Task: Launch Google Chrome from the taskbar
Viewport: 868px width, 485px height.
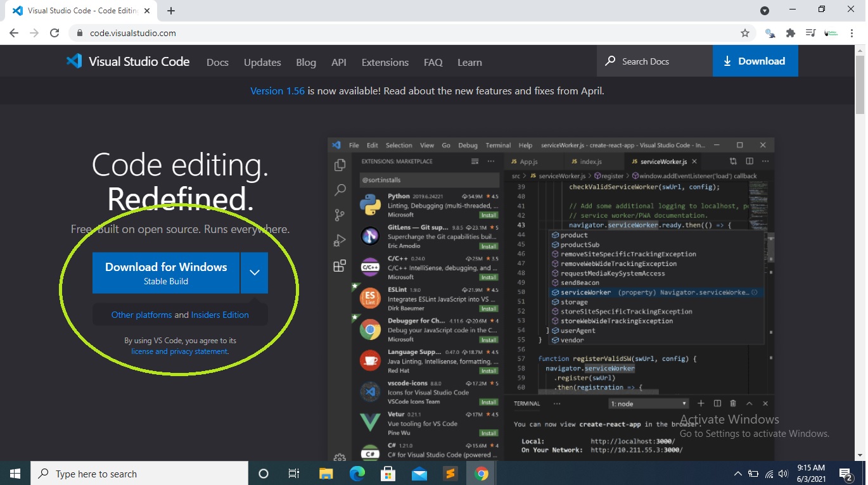Action: [481, 473]
